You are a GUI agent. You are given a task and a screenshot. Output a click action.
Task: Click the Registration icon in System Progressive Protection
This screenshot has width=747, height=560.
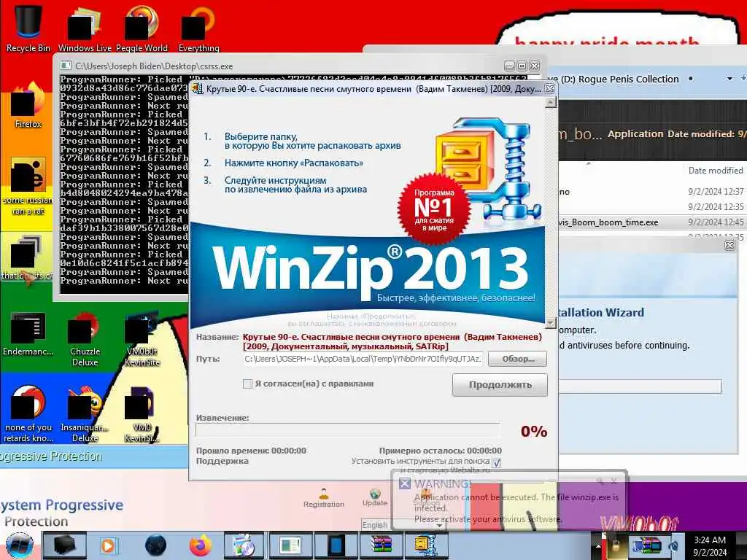(x=324, y=498)
